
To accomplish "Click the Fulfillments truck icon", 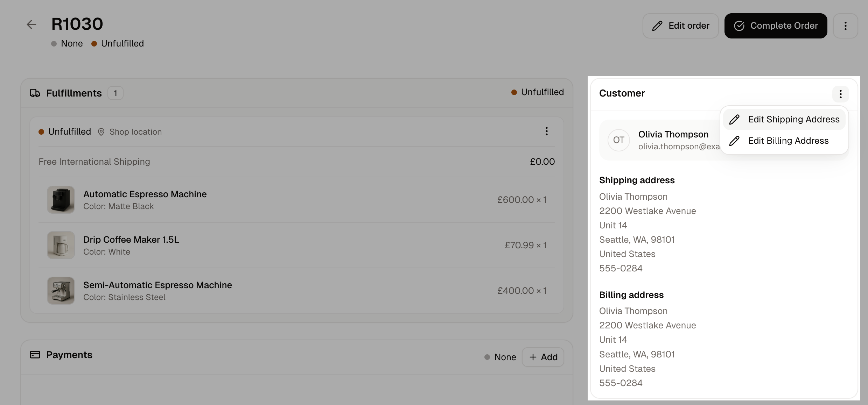I will point(35,93).
